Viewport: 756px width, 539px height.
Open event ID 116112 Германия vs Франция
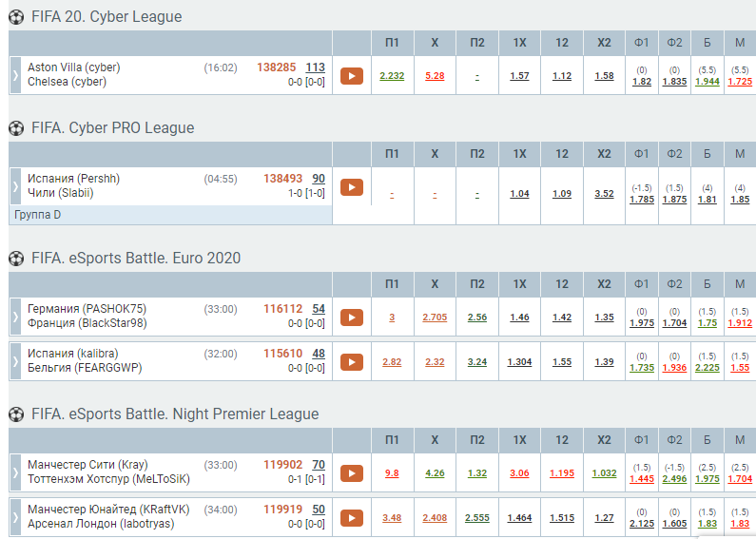(x=282, y=309)
